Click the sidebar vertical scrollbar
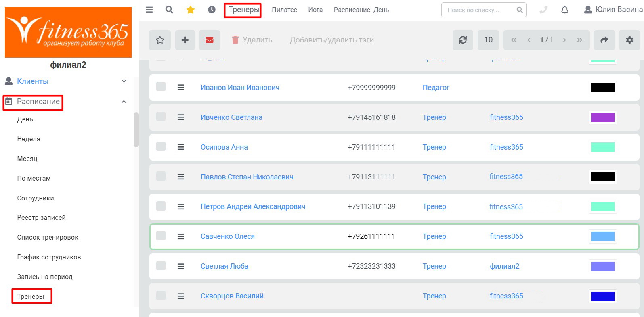The width and height of the screenshot is (644, 317). [x=136, y=129]
